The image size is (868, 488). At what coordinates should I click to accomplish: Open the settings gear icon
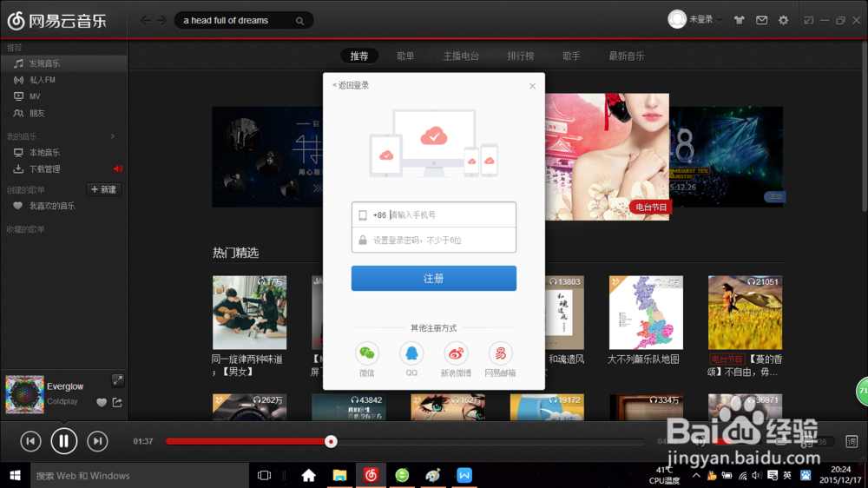click(x=783, y=20)
